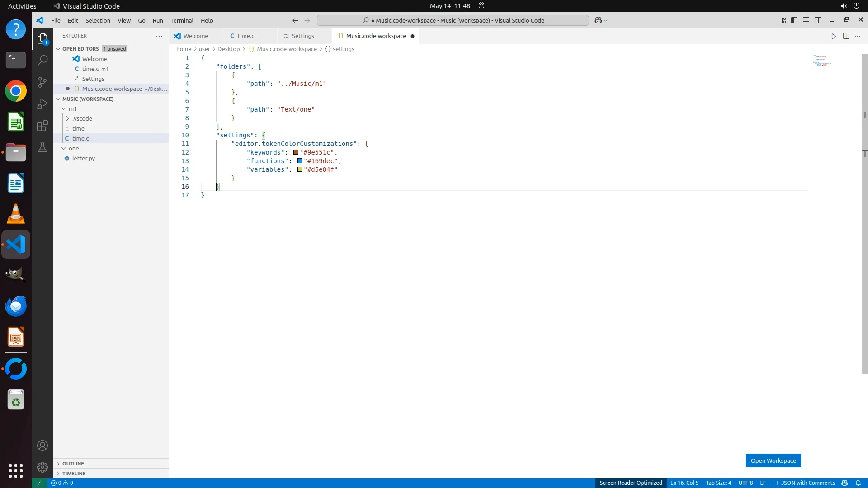
Task: Open the Search view in activity bar
Action: click(42, 60)
